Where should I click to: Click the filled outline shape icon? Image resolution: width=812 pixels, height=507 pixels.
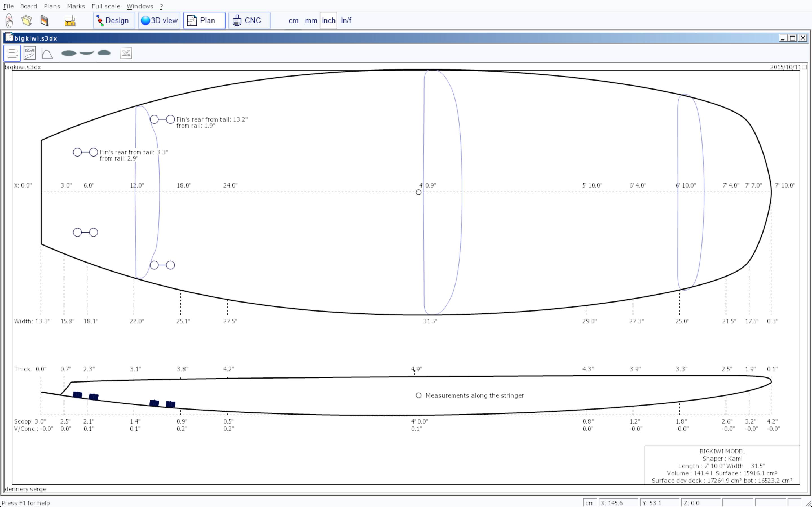pos(69,53)
